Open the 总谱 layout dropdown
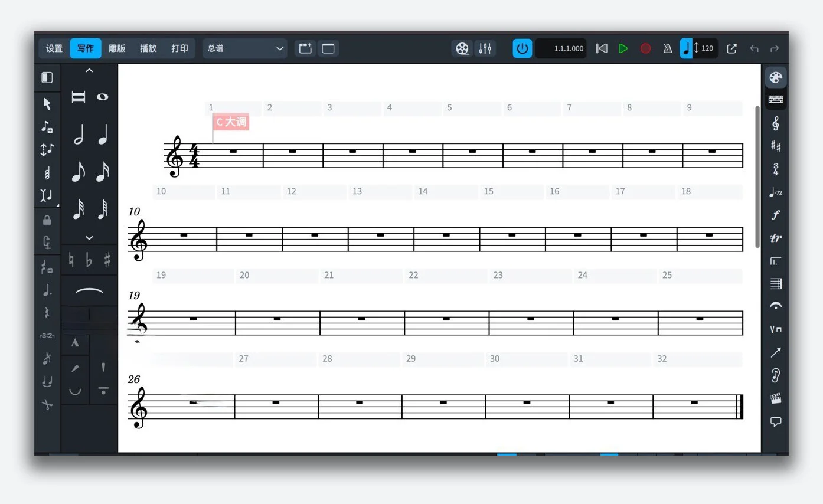823x504 pixels. pos(244,48)
